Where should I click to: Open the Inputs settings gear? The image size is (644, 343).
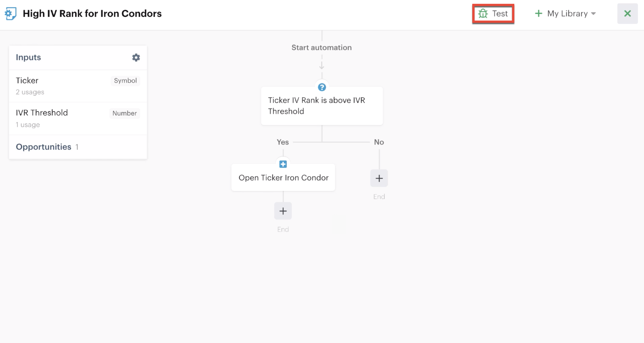pyautogui.click(x=136, y=57)
